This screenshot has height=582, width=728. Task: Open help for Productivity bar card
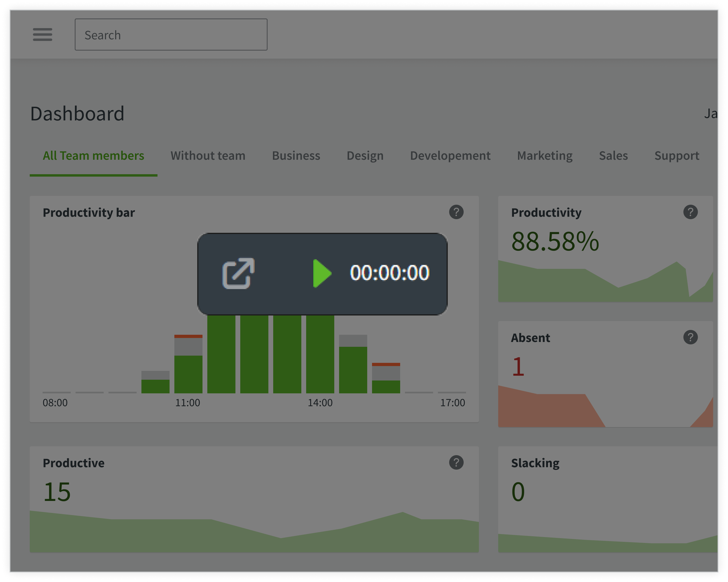coord(456,212)
